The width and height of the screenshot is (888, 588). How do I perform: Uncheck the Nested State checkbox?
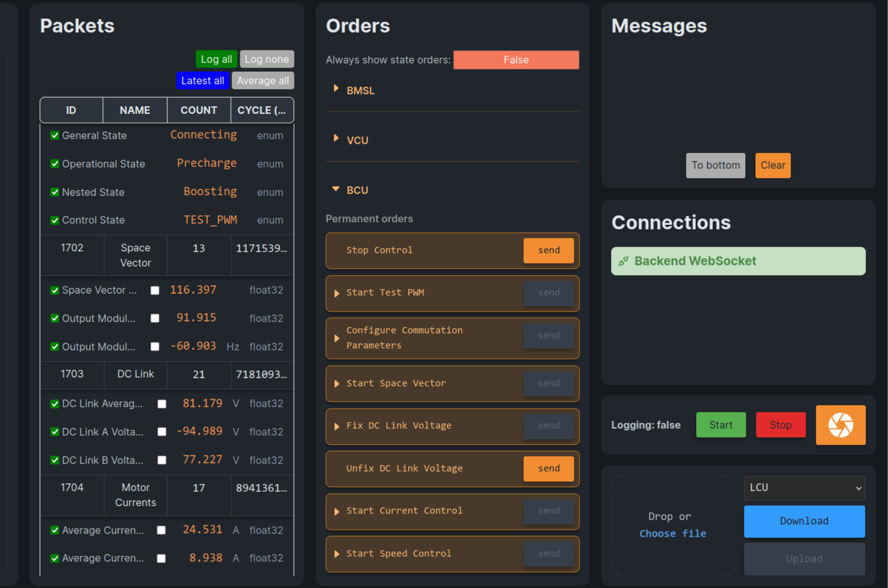(x=55, y=192)
